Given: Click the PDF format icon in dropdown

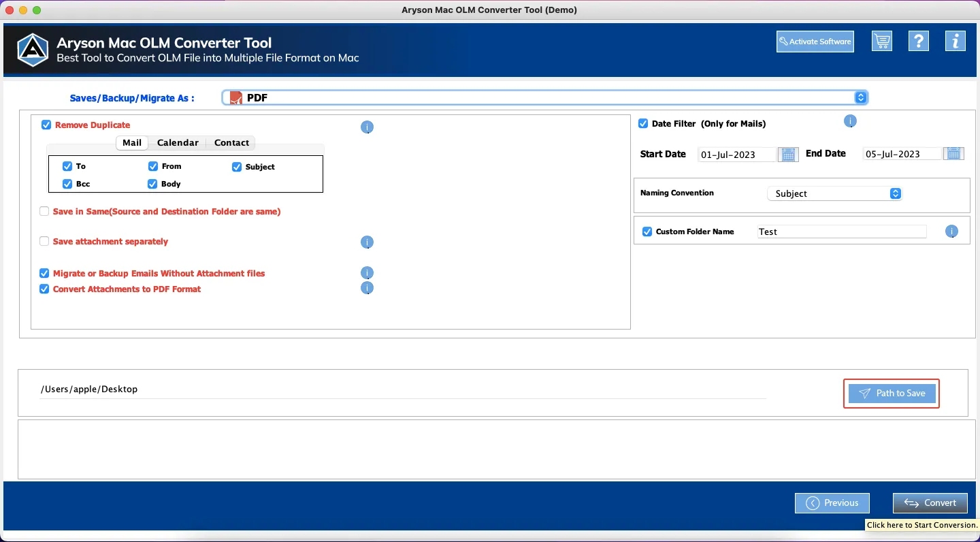Looking at the screenshot, I should [x=236, y=98].
